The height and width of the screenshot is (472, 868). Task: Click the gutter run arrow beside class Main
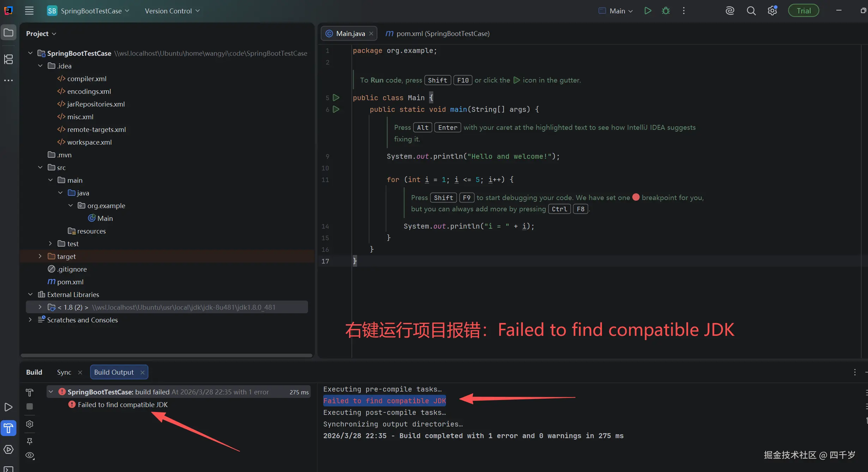pyautogui.click(x=336, y=97)
